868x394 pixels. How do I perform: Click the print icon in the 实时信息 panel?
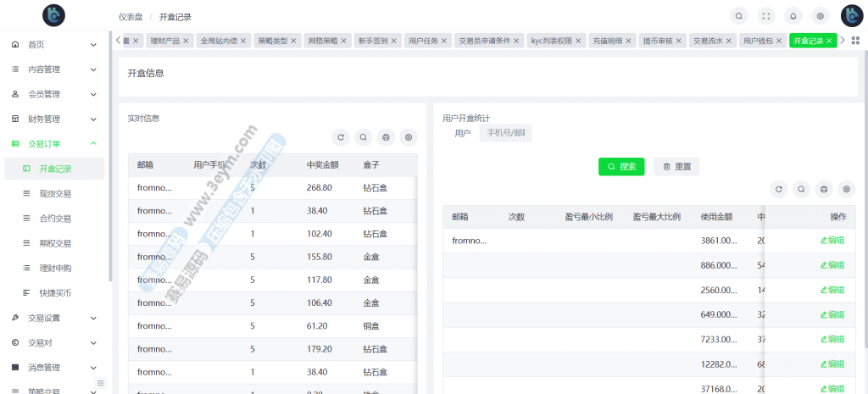386,137
